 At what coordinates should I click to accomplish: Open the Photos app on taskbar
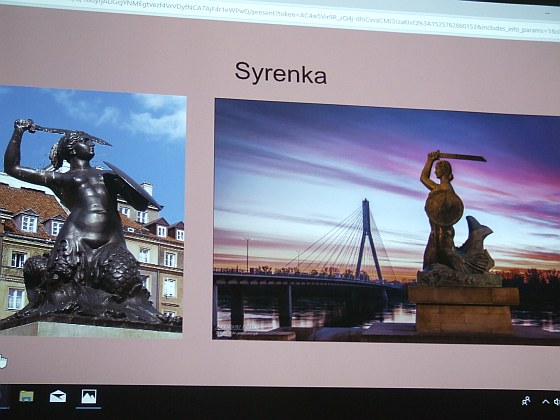pos(89,396)
